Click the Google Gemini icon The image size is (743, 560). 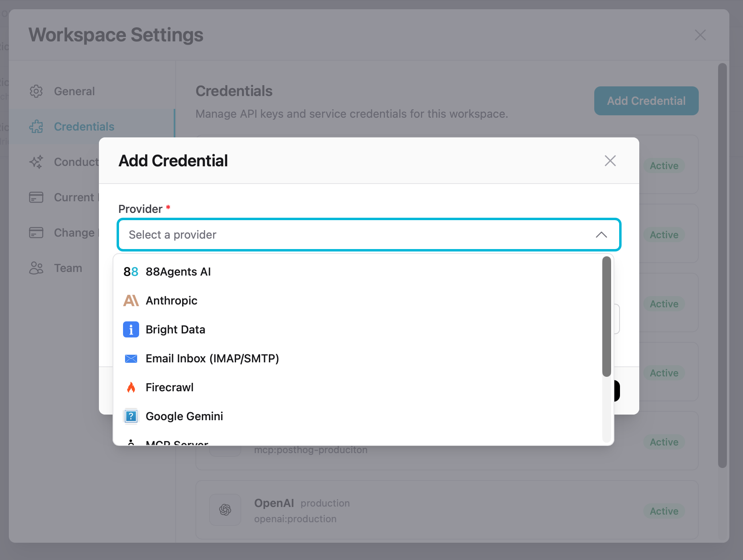[131, 416]
